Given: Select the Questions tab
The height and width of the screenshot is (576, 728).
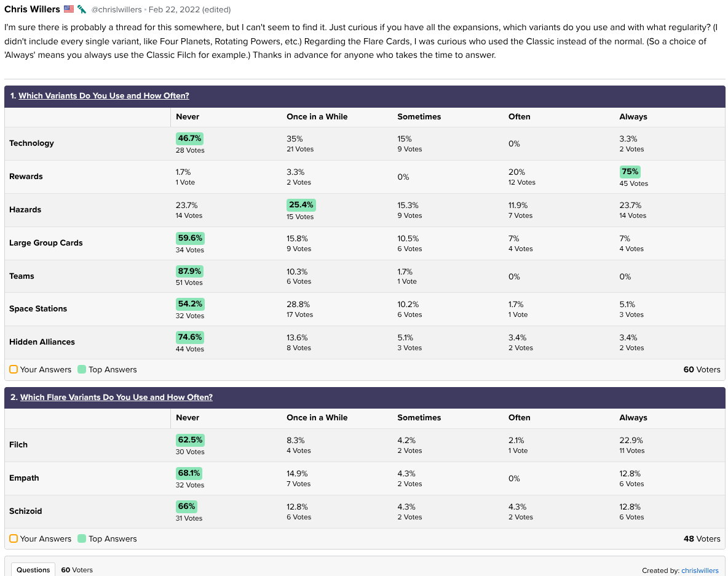Looking at the screenshot, I should coord(33,570).
